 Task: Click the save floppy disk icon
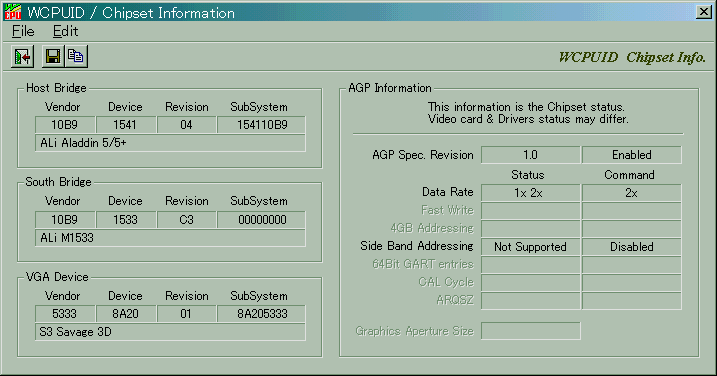(x=53, y=56)
